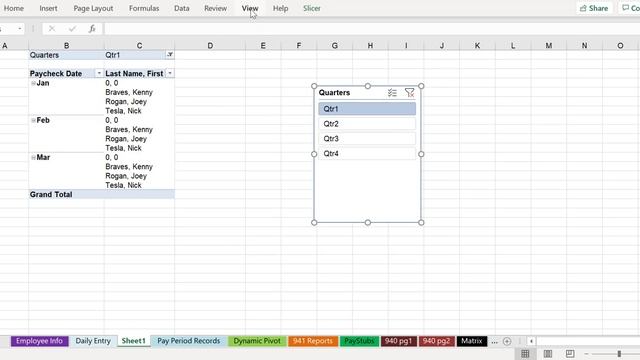Switch to Employee Info sheet
The width and height of the screenshot is (640, 360).
tap(39, 341)
